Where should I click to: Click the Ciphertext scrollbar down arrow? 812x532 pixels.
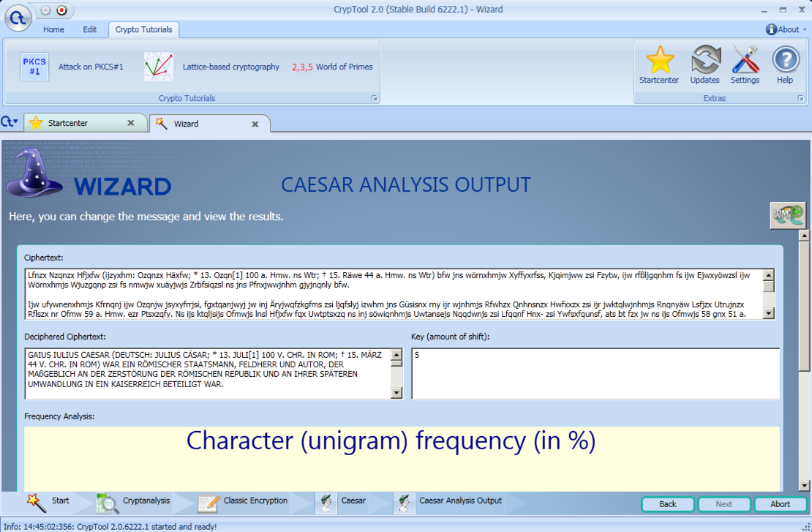click(x=769, y=313)
